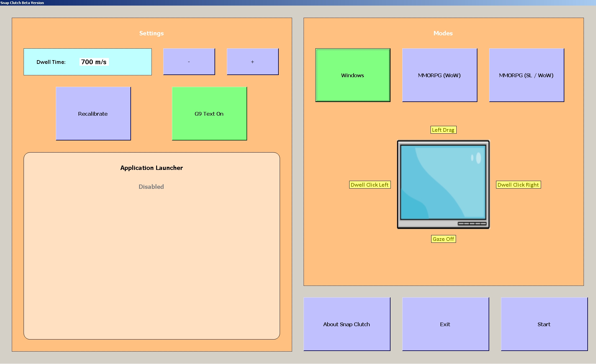Click the Application Launcher heading
The width and height of the screenshot is (596, 364).
point(151,168)
